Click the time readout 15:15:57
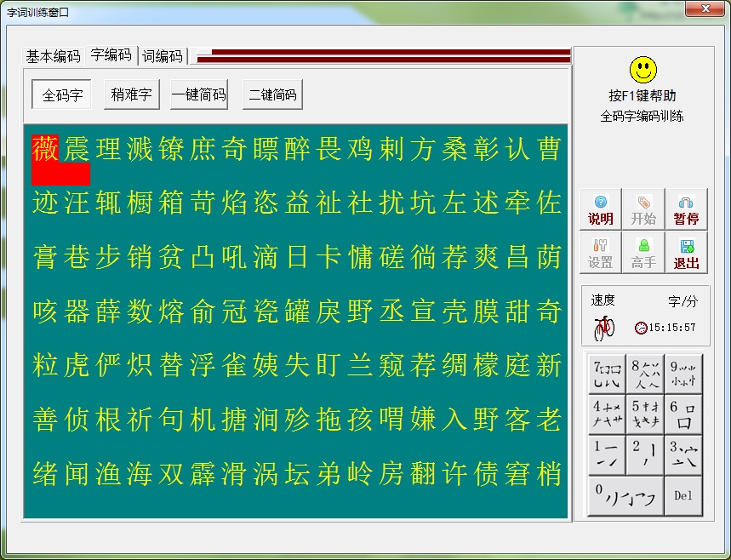 [672, 328]
